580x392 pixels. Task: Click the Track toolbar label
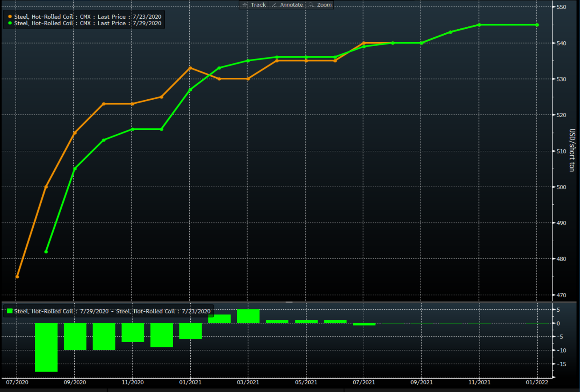click(x=258, y=5)
